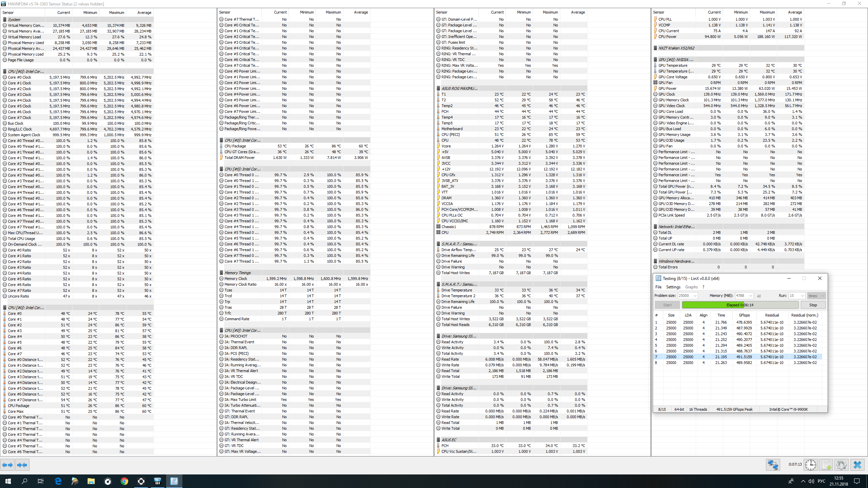
Task: Open the Run count dropdown
Action: 802,296
